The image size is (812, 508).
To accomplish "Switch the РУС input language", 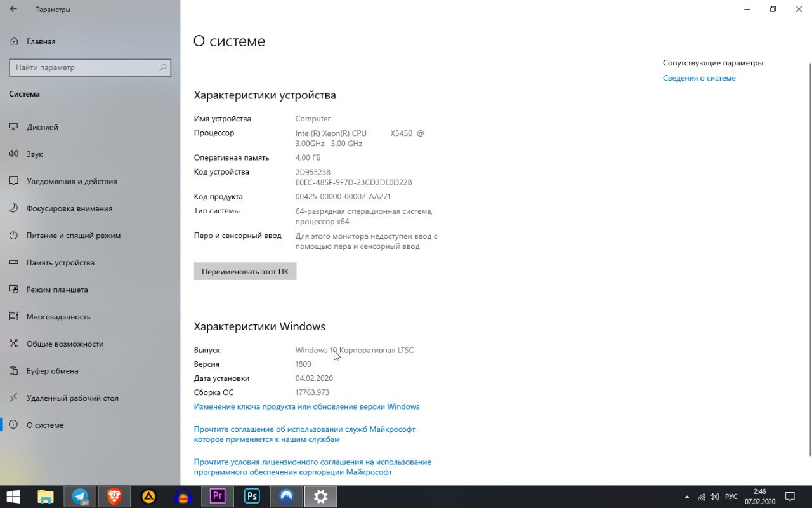I will [x=731, y=497].
